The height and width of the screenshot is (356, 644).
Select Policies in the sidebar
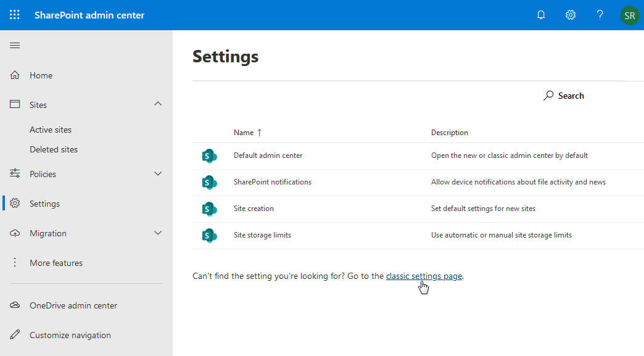[43, 174]
